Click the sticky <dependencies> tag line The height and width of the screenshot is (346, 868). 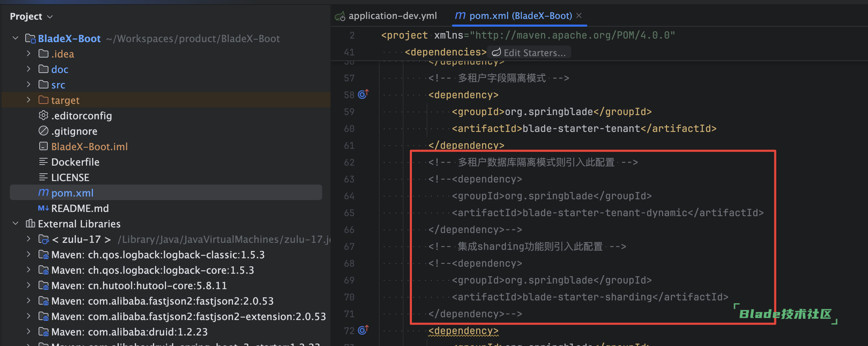pos(446,52)
